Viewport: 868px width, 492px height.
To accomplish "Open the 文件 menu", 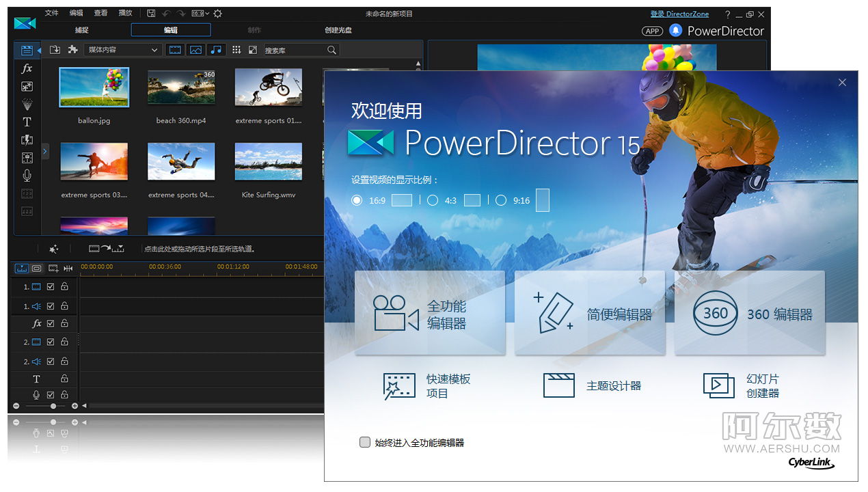I will pyautogui.click(x=52, y=13).
